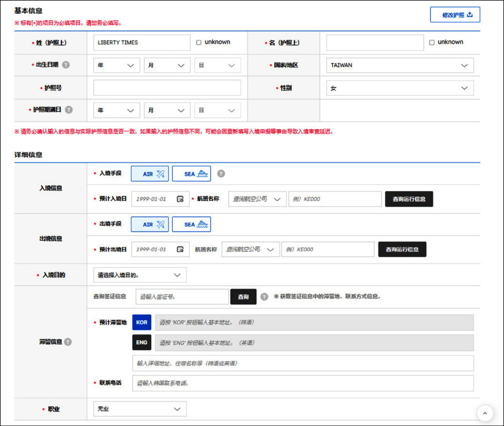504x426 pixels.
Task: Expand 职业 dropdown showing 无业
Action: point(140,409)
